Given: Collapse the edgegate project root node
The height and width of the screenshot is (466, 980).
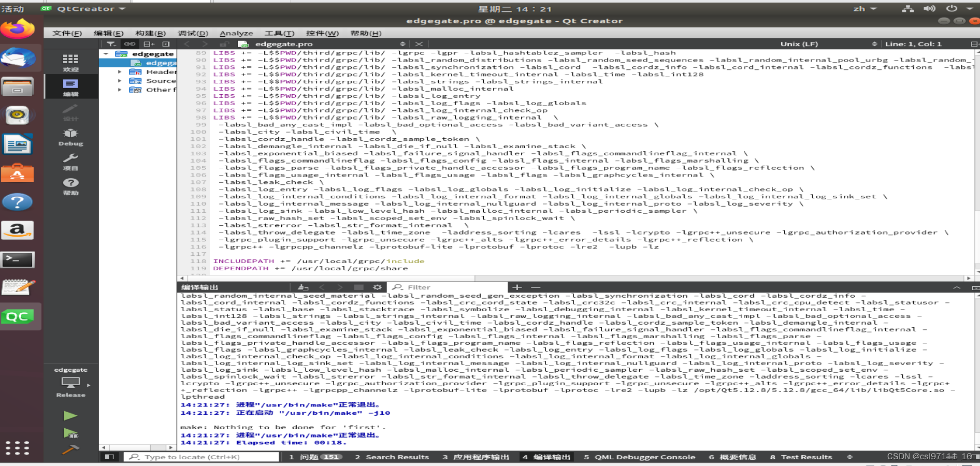Looking at the screenshot, I should coord(106,53).
